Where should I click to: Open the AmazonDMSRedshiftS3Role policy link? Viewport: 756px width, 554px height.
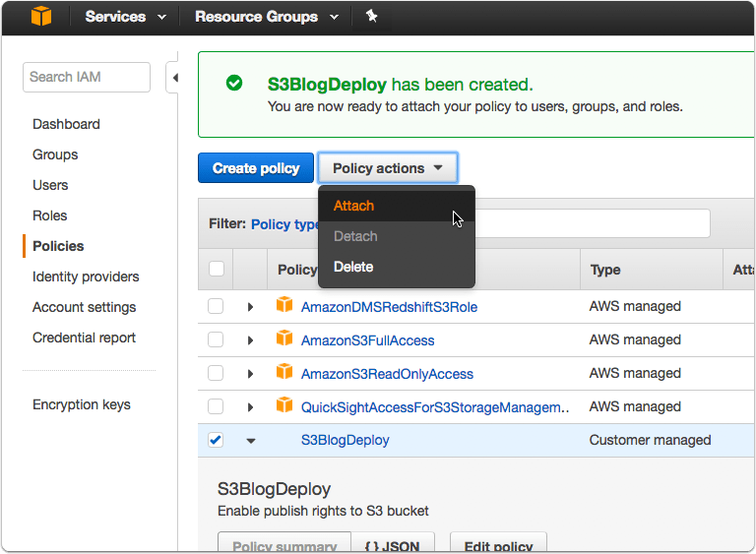point(389,307)
